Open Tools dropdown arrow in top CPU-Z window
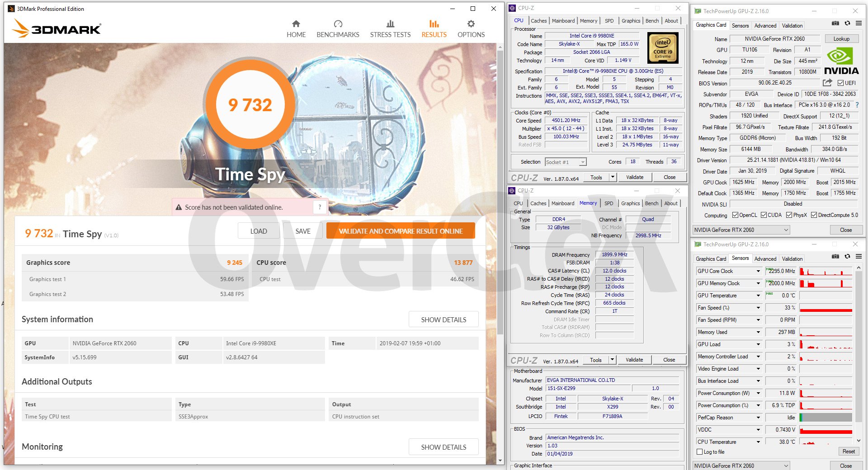 click(613, 177)
